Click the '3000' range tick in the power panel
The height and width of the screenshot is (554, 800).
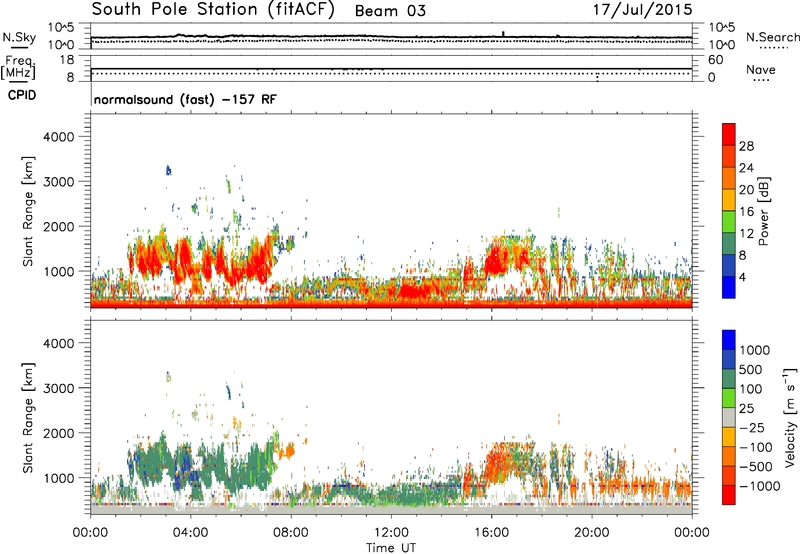point(59,182)
